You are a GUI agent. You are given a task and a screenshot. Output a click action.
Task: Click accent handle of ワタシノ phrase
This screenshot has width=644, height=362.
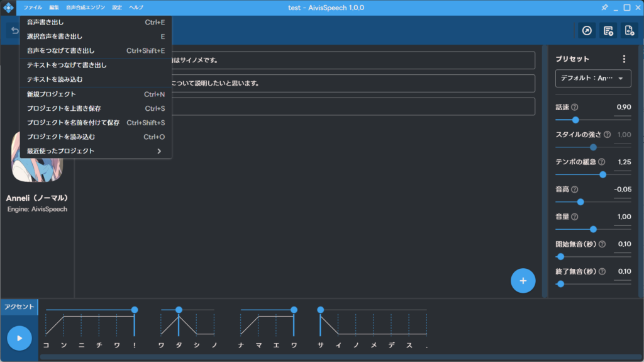(179, 310)
